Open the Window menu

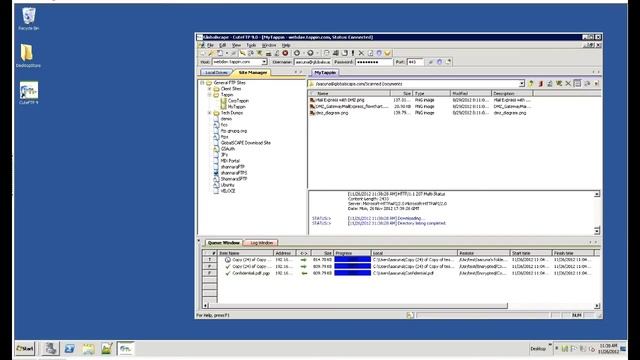point(269,45)
